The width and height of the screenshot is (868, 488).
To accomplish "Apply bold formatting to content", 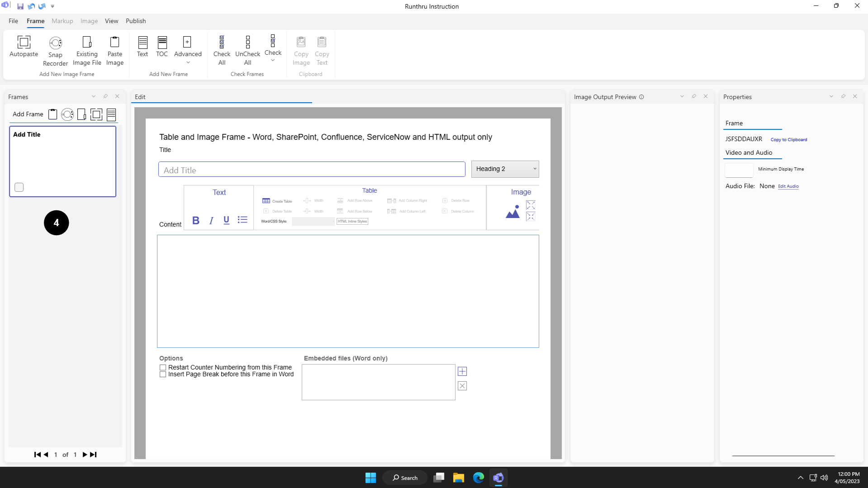I will coord(195,220).
